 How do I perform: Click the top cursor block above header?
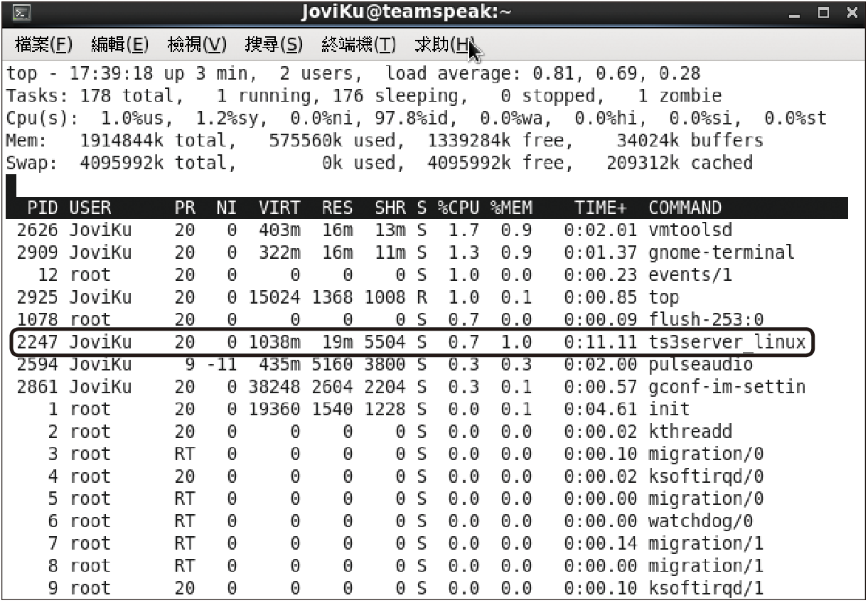[10, 186]
